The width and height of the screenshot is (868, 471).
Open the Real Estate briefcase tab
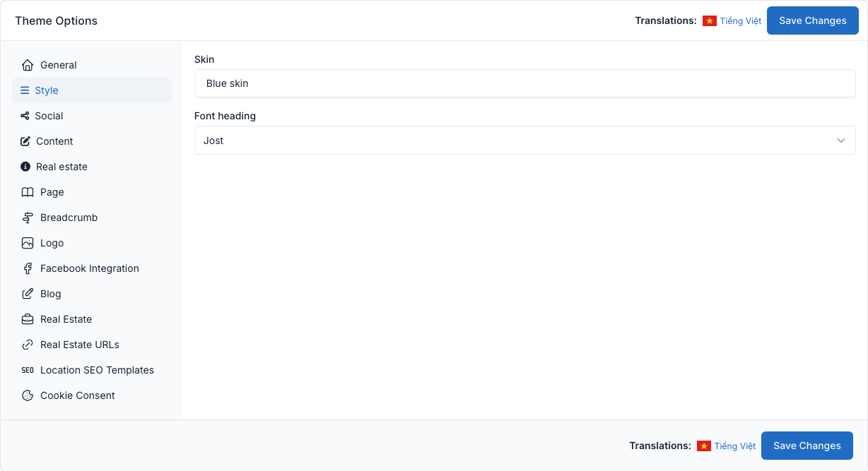point(92,319)
